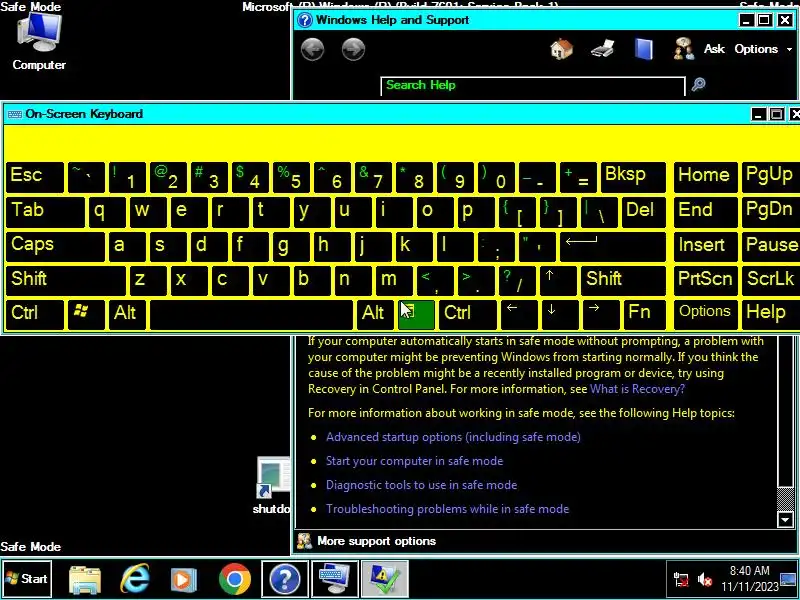Open Windows Explorer from taskbar
The image size is (800, 600).
coord(85,579)
